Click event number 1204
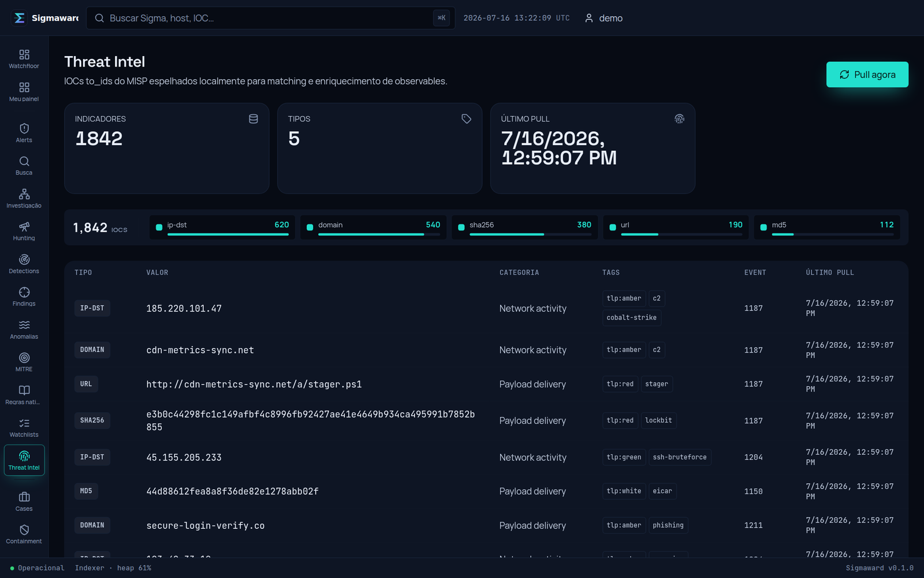The width and height of the screenshot is (924, 578). pyautogui.click(x=754, y=457)
